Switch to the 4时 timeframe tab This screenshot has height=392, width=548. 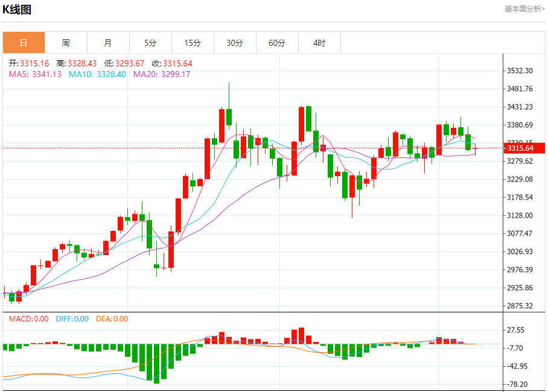[319, 43]
